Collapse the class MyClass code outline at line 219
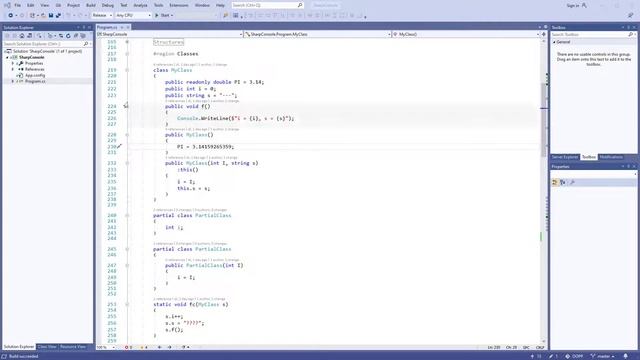Viewport: 640px width, 360px height. pyautogui.click(x=127, y=70)
